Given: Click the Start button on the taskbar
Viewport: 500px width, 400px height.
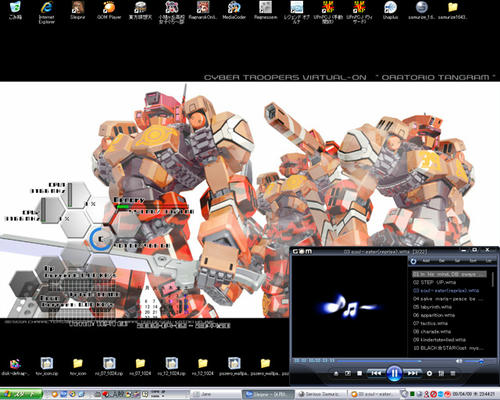Looking at the screenshot, I should [x=21, y=394].
